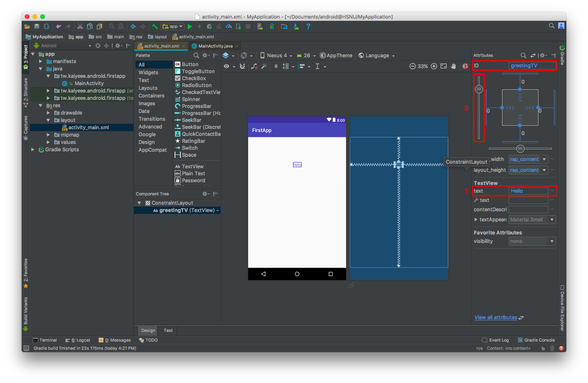Click the Open folder toolbar icon

click(27, 26)
